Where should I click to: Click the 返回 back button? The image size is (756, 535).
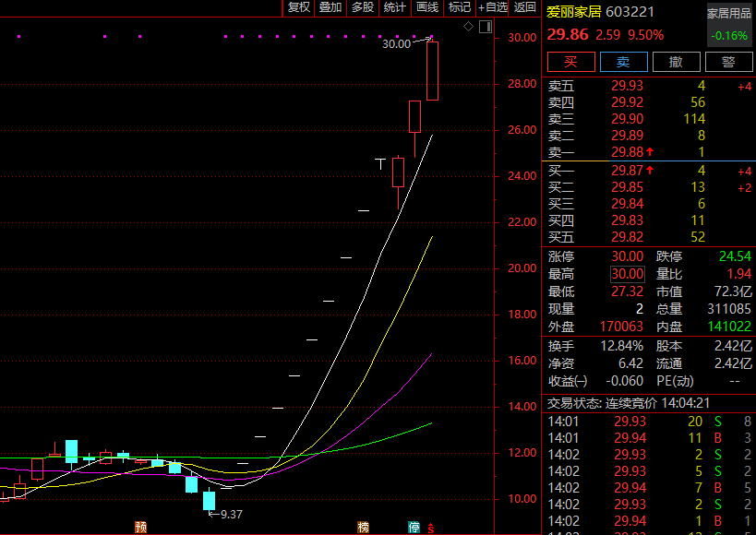pos(524,7)
